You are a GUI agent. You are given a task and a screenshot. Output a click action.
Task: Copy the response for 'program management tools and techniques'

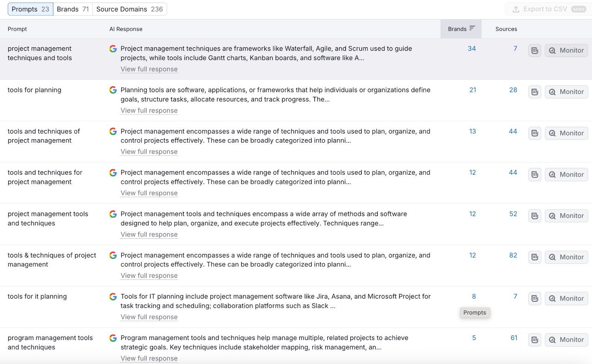[534, 340]
